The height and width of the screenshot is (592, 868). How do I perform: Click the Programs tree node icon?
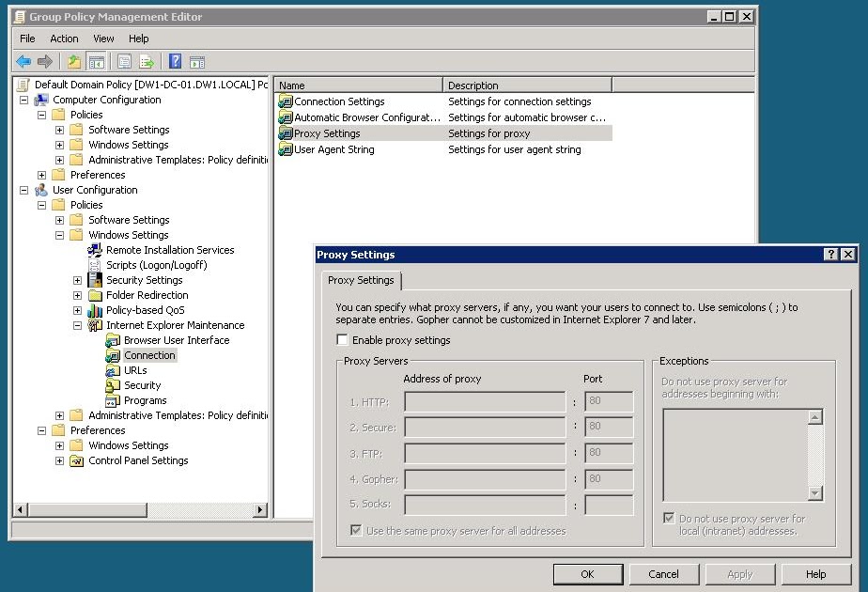point(113,400)
